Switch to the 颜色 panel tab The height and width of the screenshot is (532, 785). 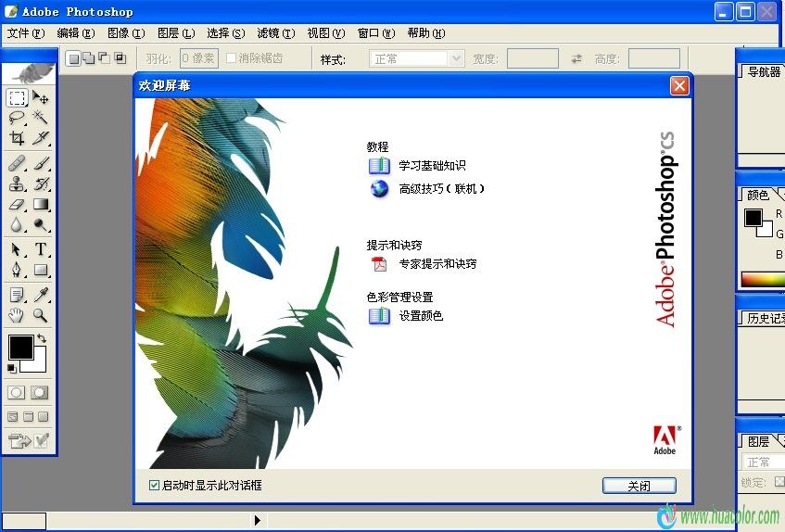pyautogui.click(x=757, y=195)
